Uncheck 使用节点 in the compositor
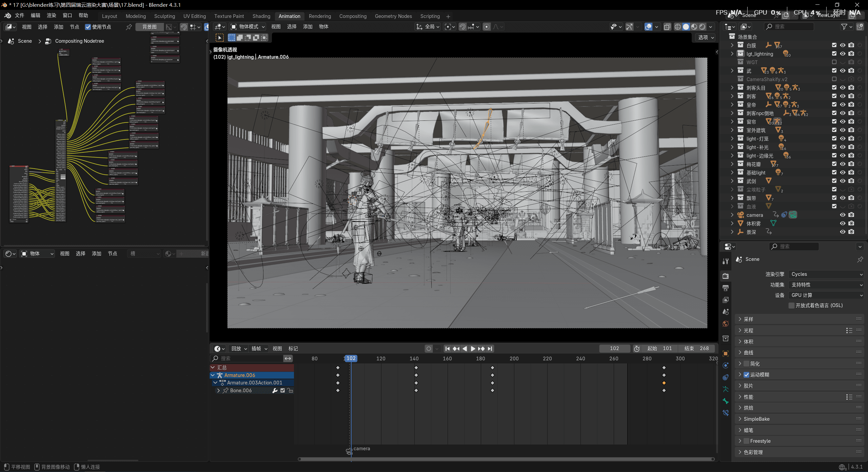 tap(88, 27)
